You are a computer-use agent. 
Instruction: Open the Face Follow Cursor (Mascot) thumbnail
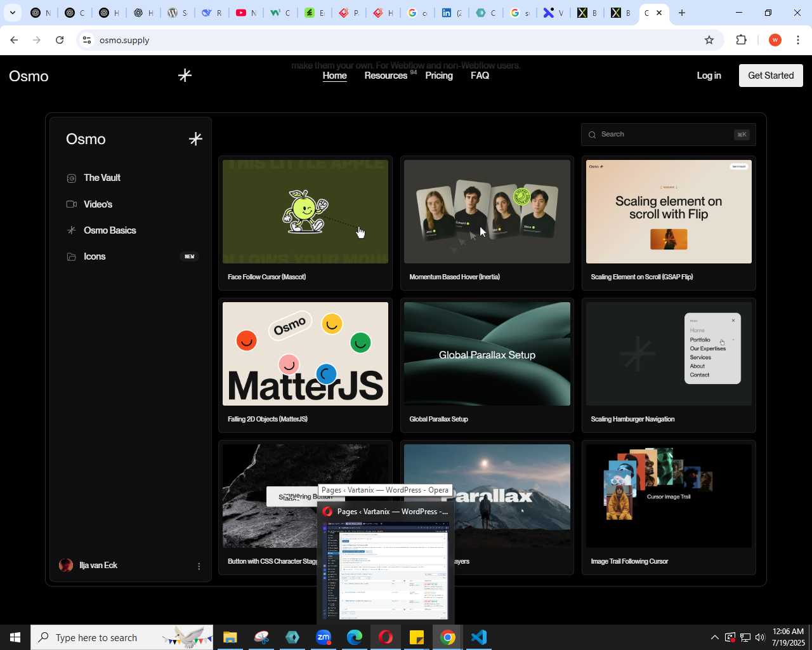click(305, 211)
